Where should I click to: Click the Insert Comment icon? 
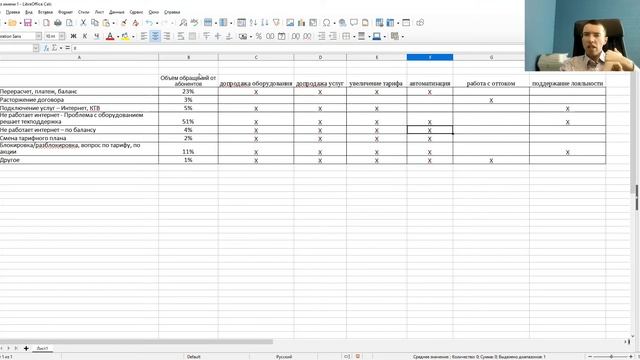tap(354, 23)
